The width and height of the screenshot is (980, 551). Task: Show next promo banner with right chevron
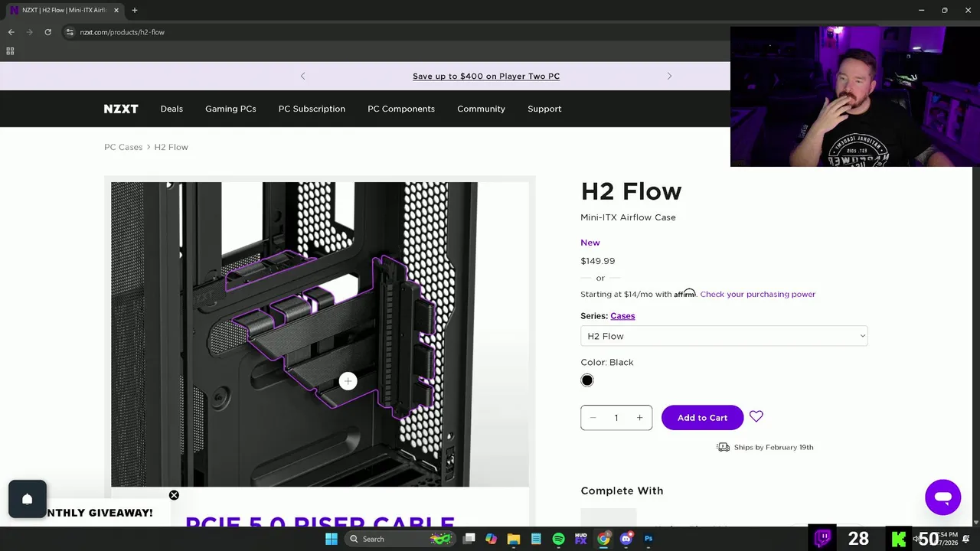point(669,76)
